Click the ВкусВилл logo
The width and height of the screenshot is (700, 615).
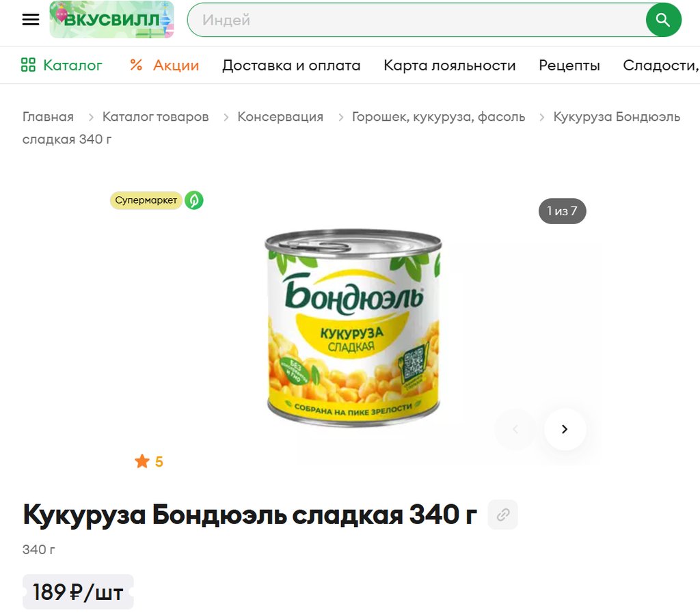[x=111, y=20]
